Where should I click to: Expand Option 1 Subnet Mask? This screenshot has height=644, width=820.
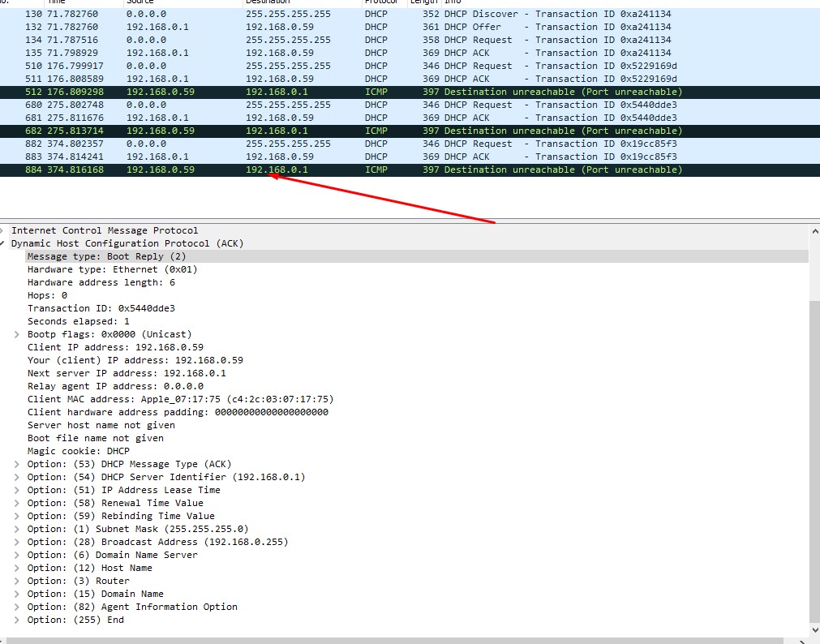point(18,529)
